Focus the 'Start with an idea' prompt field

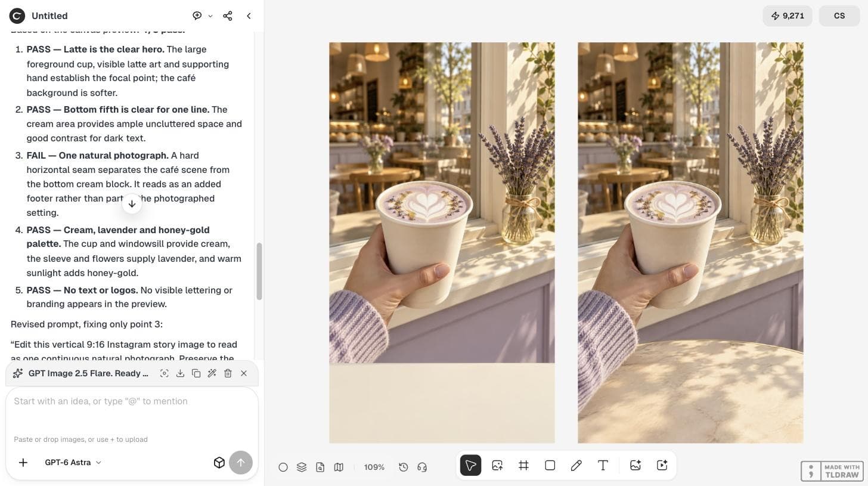(x=132, y=401)
